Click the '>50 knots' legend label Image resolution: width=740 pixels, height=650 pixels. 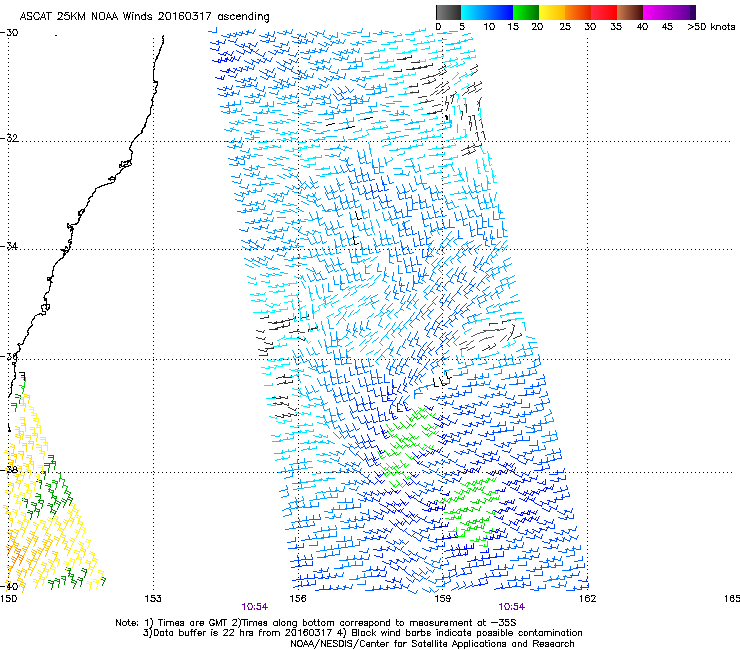[711, 27]
